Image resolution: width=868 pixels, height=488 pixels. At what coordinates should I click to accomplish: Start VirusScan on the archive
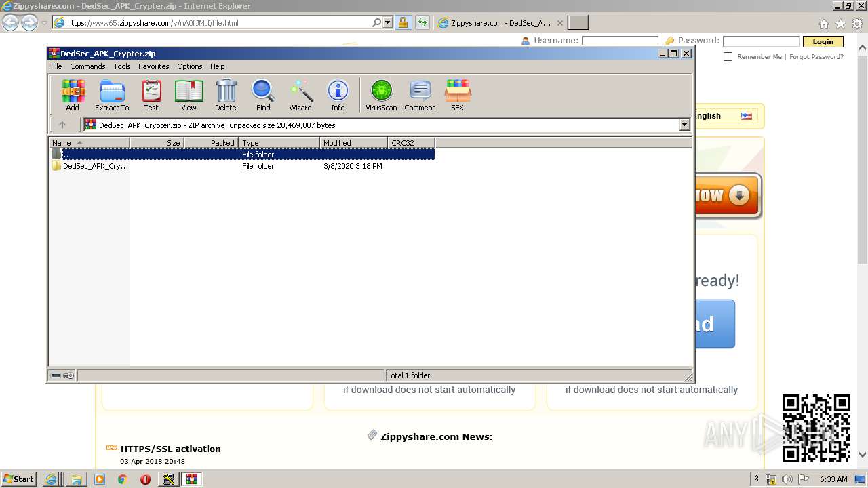click(x=381, y=96)
